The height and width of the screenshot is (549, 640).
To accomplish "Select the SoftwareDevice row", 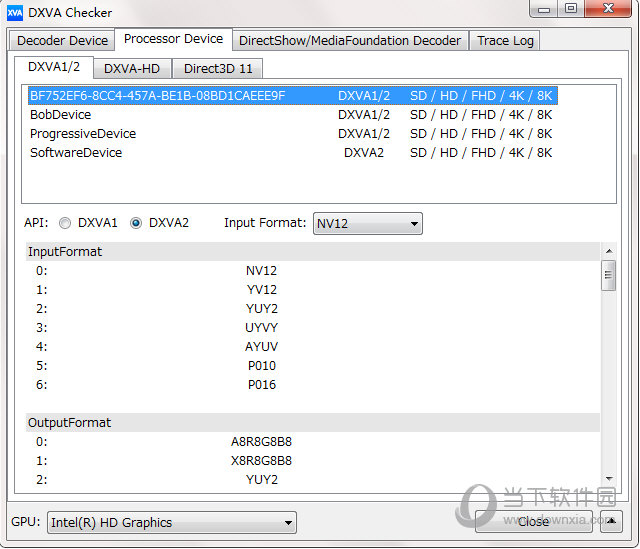I will 293,152.
